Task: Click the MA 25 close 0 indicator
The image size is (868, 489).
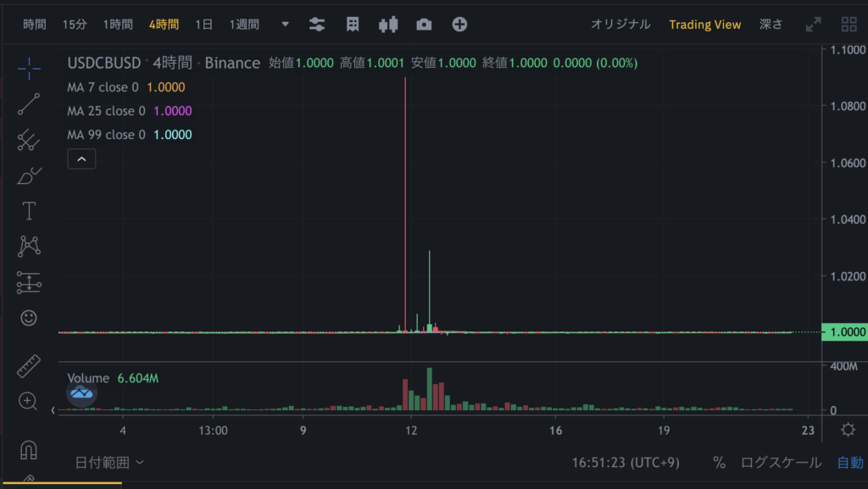Action: 106,111
